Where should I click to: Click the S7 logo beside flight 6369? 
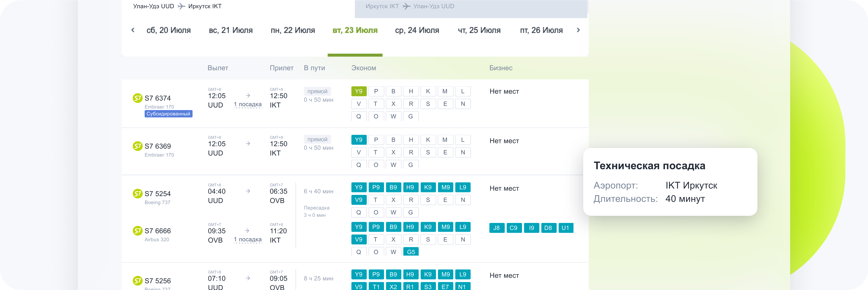pos(138,146)
